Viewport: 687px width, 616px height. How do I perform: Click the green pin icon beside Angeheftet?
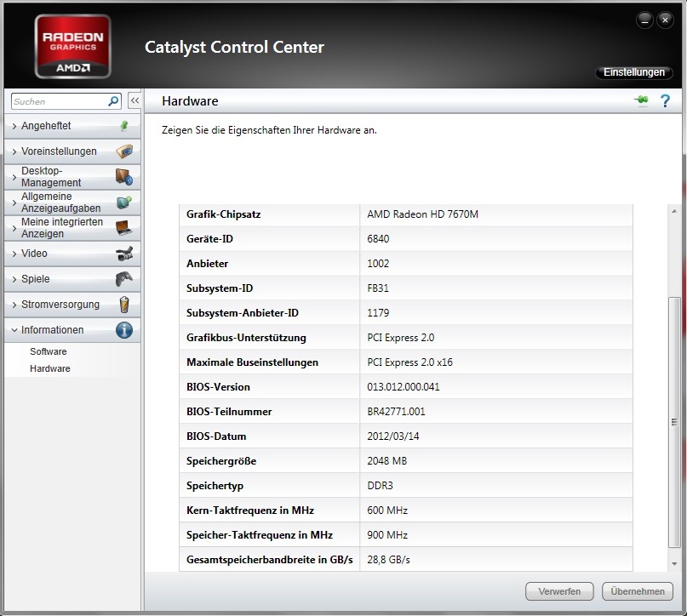(124, 126)
